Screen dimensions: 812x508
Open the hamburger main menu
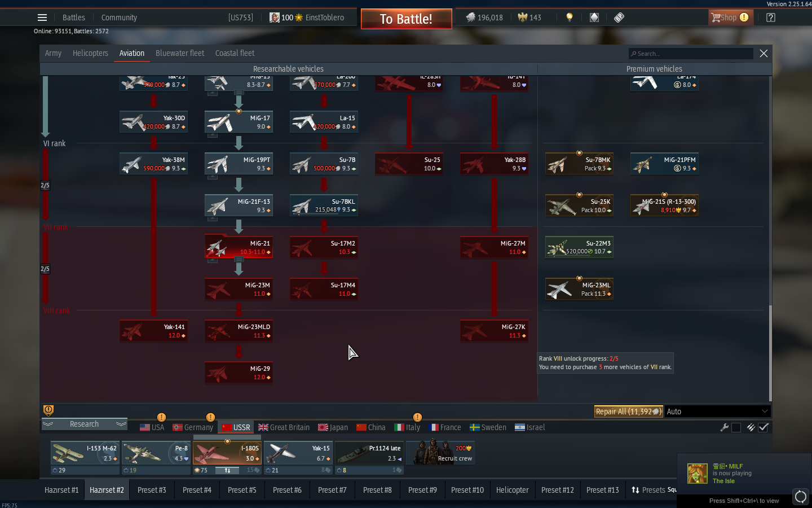(42, 17)
